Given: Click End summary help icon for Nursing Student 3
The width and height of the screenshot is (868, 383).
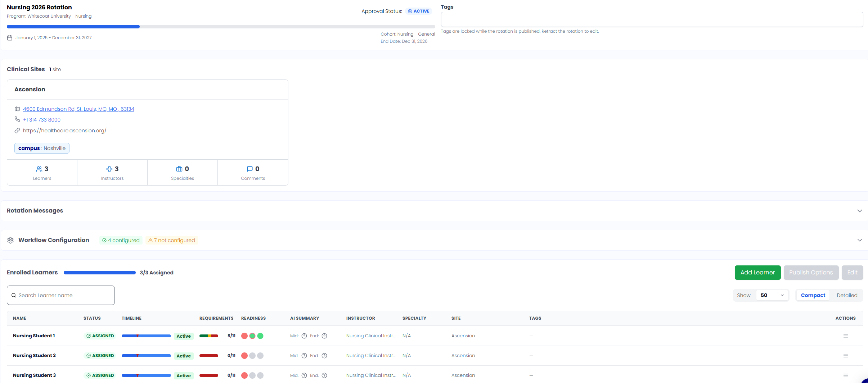Looking at the screenshot, I should click(324, 375).
